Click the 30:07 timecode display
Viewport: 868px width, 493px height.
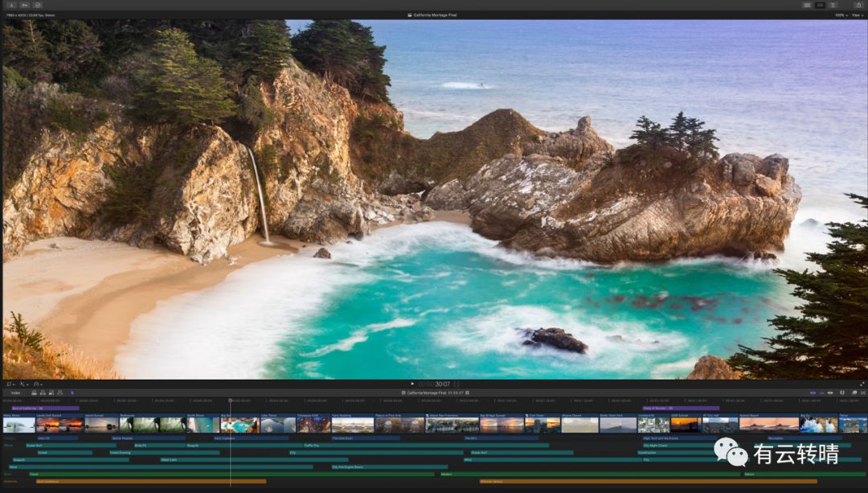(x=442, y=384)
